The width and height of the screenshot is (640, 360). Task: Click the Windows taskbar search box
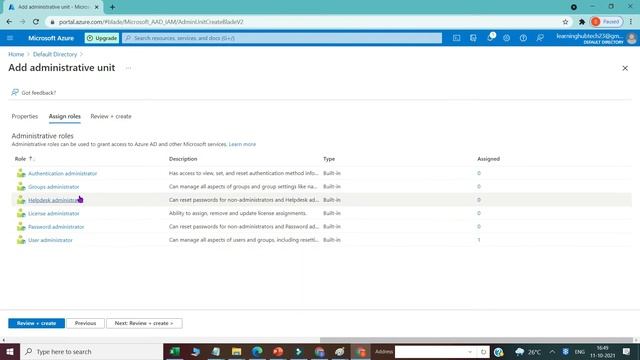[x=91, y=351]
